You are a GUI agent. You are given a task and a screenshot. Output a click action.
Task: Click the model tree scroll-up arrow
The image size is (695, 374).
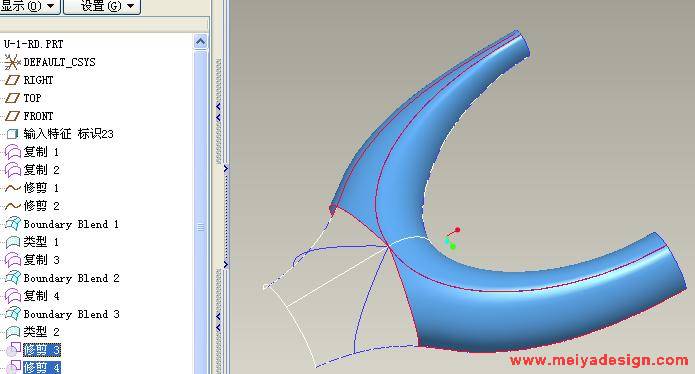[200, 42]
